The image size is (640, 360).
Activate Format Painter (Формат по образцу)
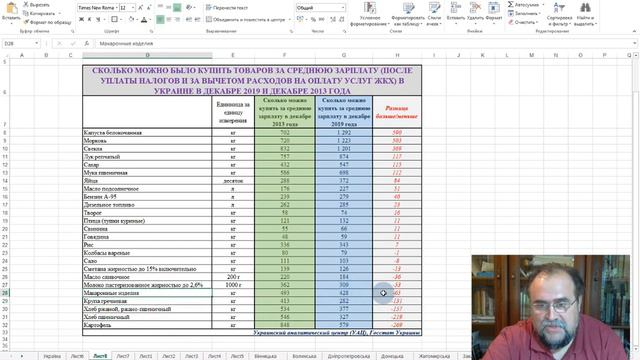coord(47,22)
